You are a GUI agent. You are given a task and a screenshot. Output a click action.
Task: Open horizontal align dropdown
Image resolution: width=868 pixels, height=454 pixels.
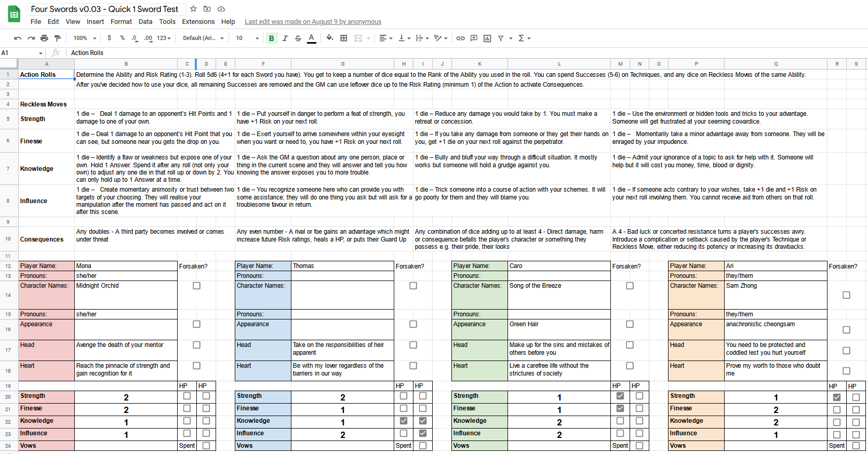point(385,38)
